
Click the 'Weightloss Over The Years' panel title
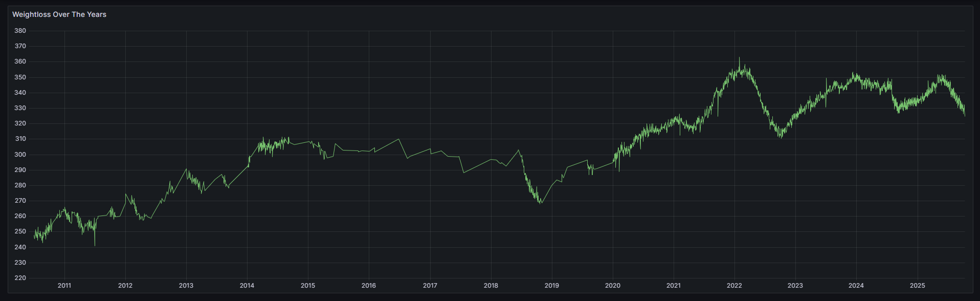(59, 14)
